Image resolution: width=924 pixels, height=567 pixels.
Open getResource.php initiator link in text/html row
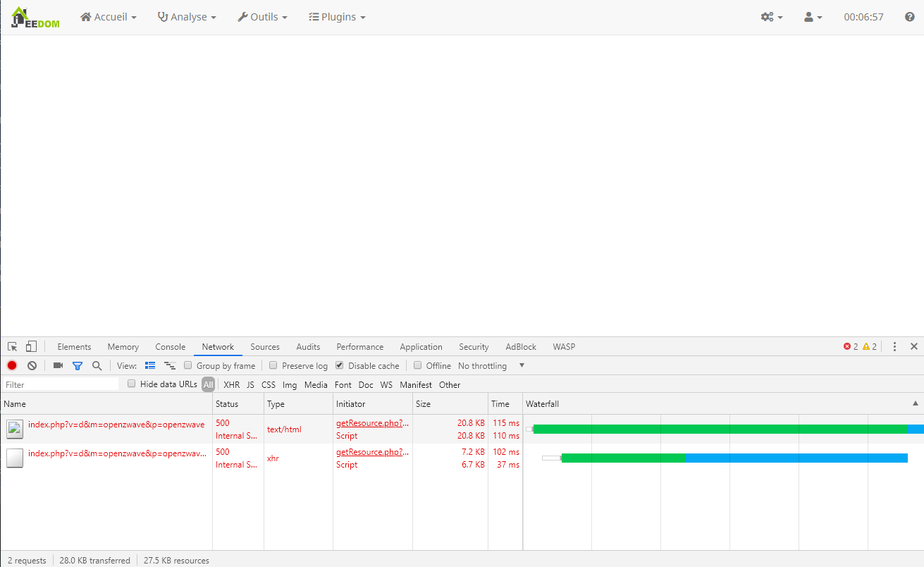373,423
